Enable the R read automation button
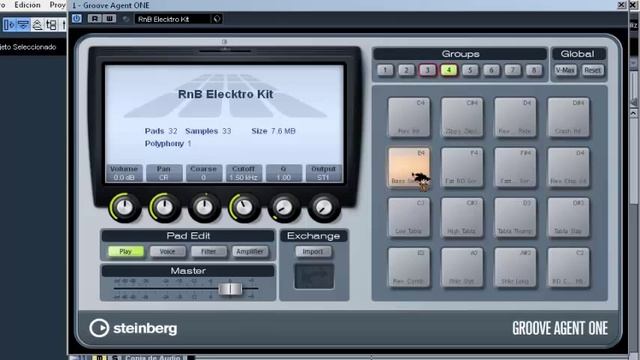640x360 pixels. [94, 19]
